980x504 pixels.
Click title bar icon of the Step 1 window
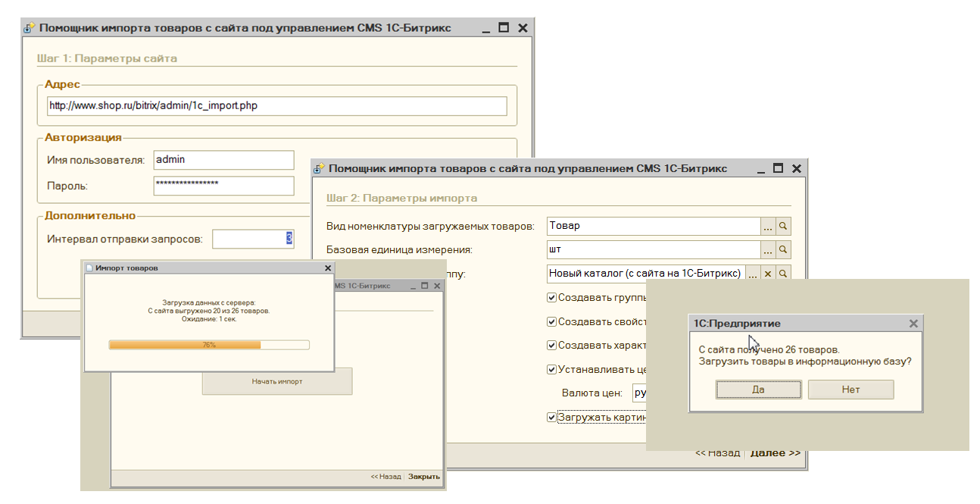(x=29, y=28)
